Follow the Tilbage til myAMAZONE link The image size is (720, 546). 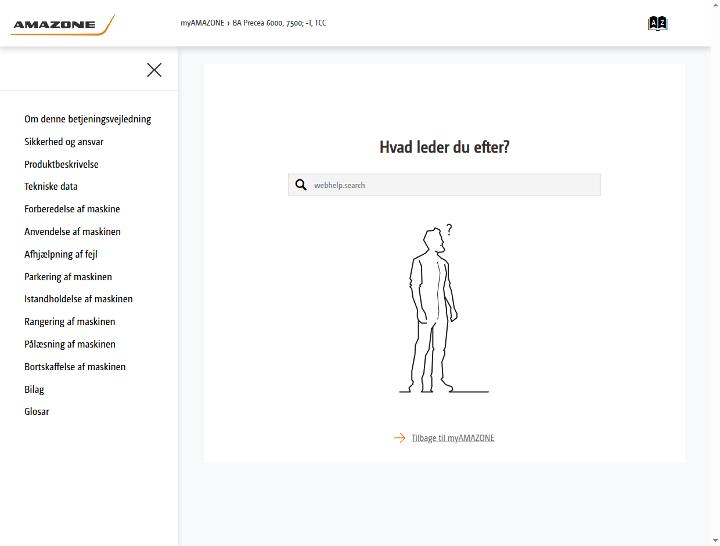coord(453,438)
